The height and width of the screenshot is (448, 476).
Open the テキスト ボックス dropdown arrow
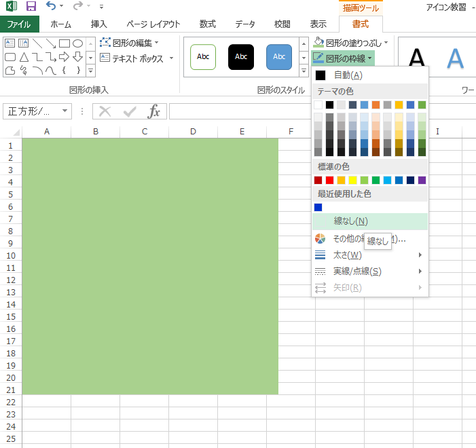coord(172,58)
